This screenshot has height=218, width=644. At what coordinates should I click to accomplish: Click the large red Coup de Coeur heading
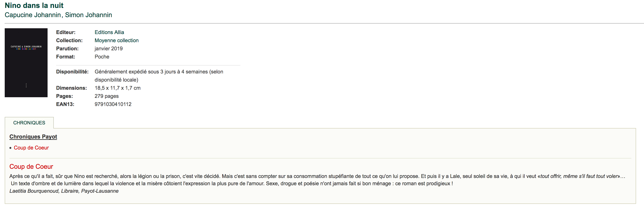[x=31, y=167]
